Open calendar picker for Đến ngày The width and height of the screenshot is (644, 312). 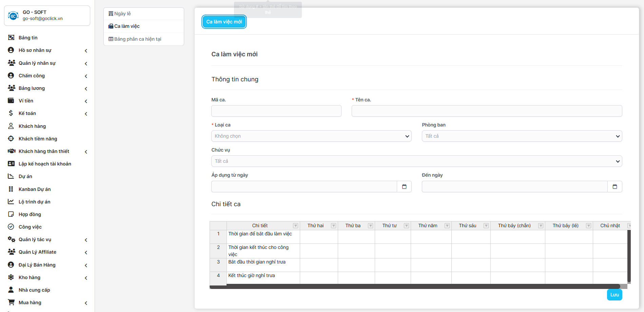[614, 187]
